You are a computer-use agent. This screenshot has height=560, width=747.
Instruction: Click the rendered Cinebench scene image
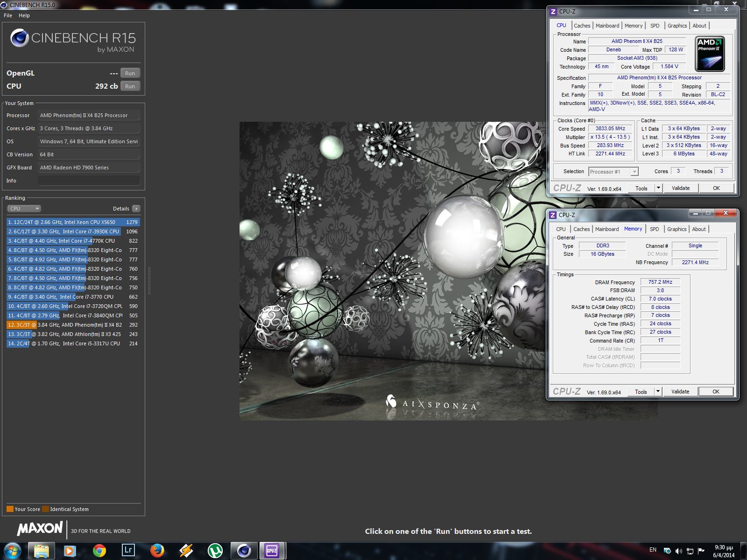pos(393,271)
